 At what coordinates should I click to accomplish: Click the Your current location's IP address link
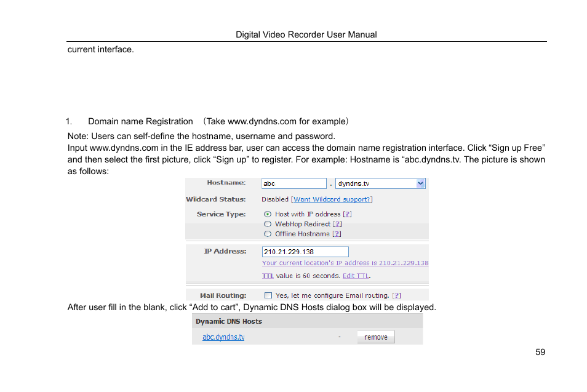click(x=345, y=263)
